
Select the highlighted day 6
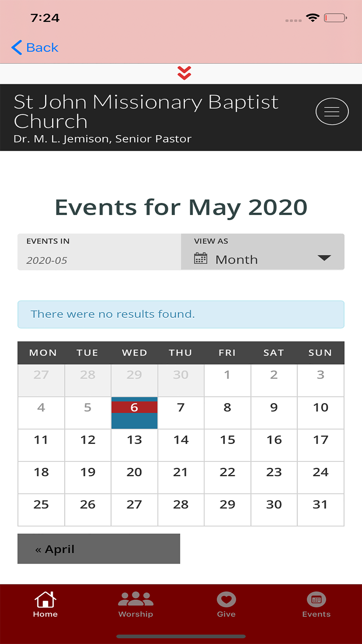click(134, 413)
